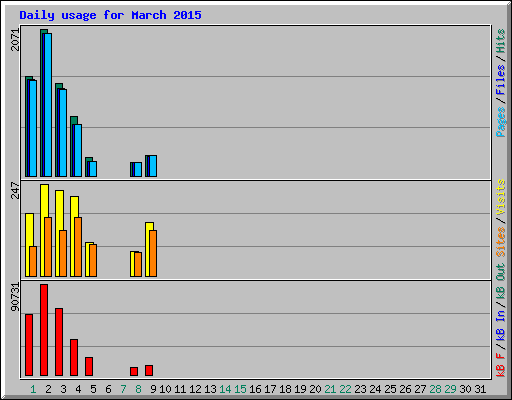The image size is (512, 400).
Task: Click the day 3 orange sites bar
Action: [x=63, y=254]
